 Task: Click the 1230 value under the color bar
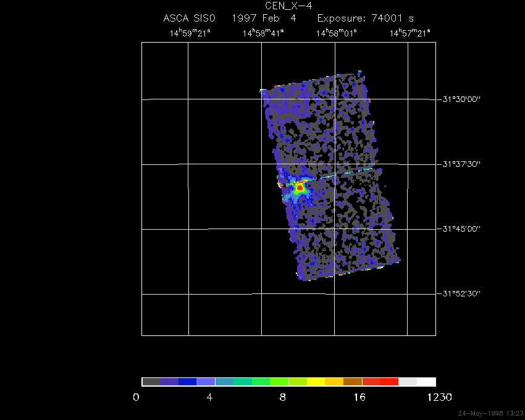click(440, 398)
